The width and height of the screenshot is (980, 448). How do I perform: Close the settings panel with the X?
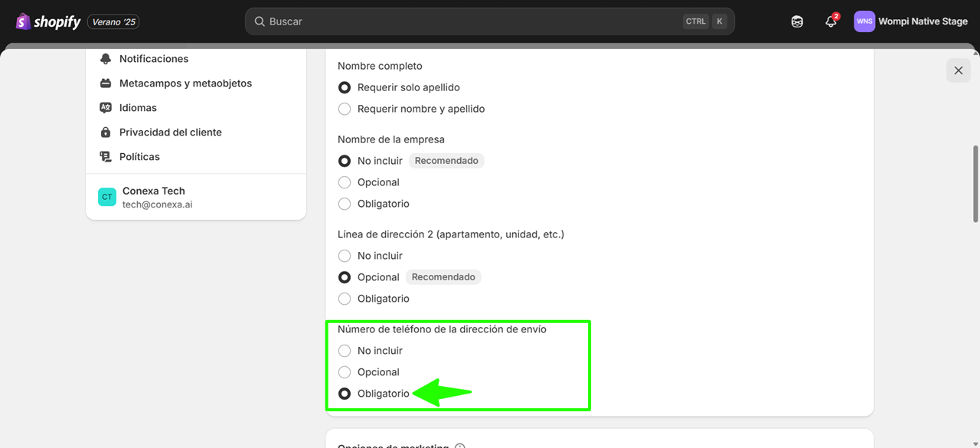point(958,70)
